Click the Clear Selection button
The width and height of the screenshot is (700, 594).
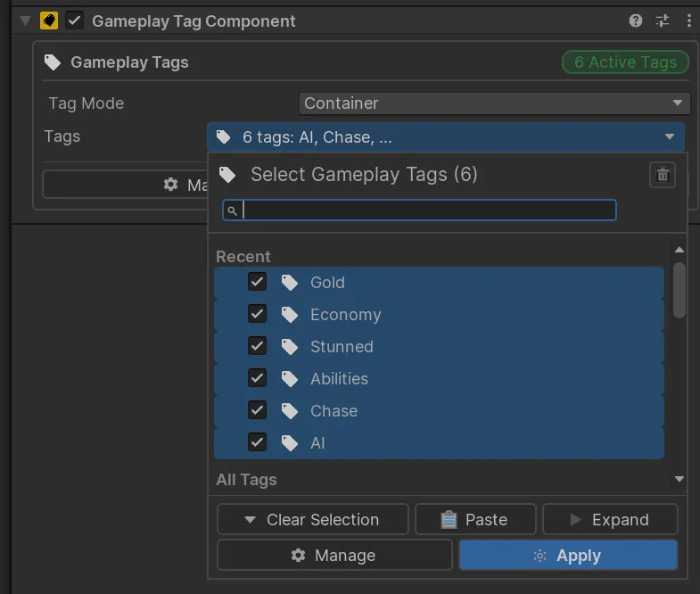click(312, 519)
